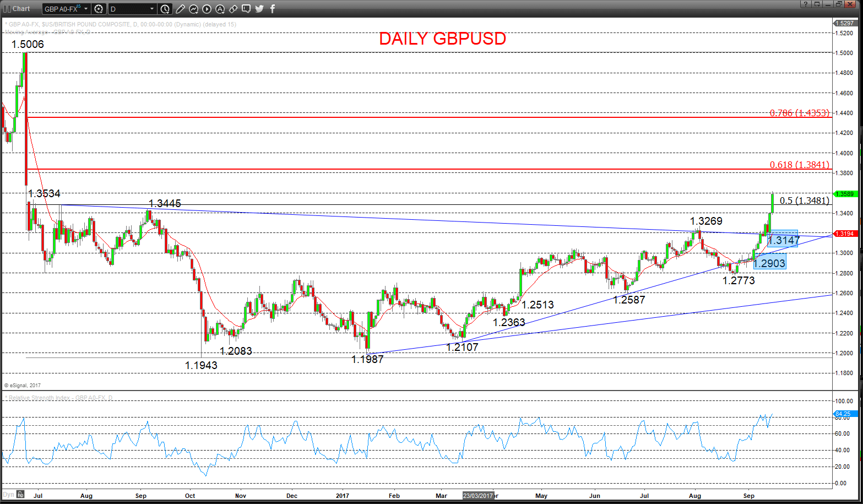This screenshot has width=863, height=504.
Task: Click the May label on time axis
Action: (541, 496)
